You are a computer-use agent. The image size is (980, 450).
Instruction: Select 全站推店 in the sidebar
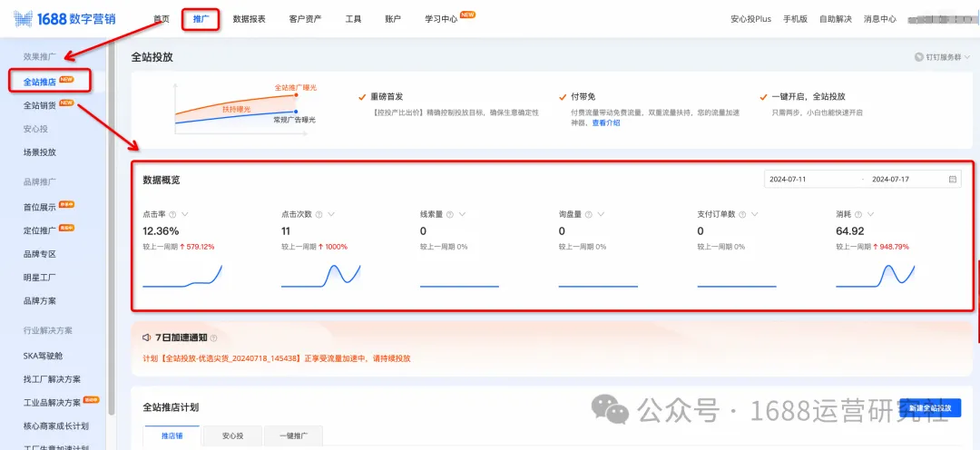point(40,82)
